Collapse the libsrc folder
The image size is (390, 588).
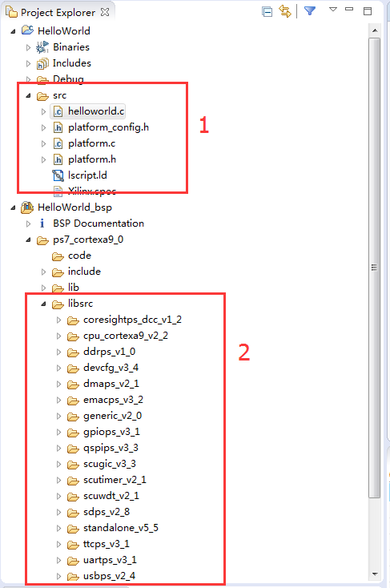coord(43,304)
